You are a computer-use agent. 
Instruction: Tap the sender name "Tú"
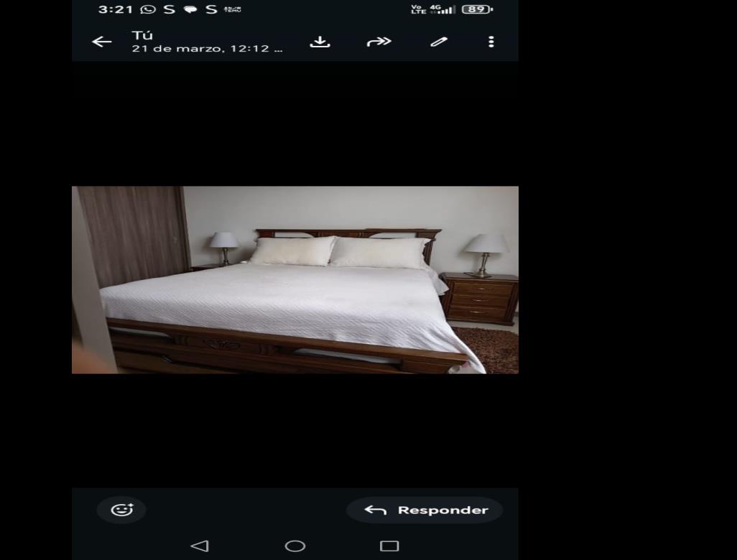(142, 35)
